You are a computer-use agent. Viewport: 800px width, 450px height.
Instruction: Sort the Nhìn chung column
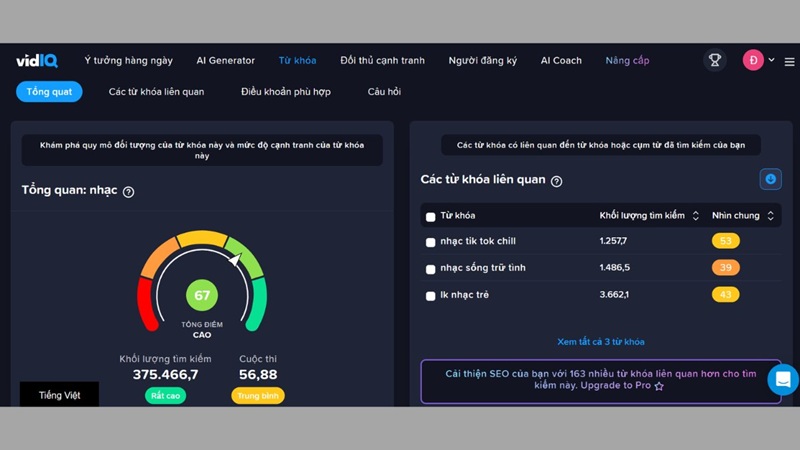coord(771,216)
